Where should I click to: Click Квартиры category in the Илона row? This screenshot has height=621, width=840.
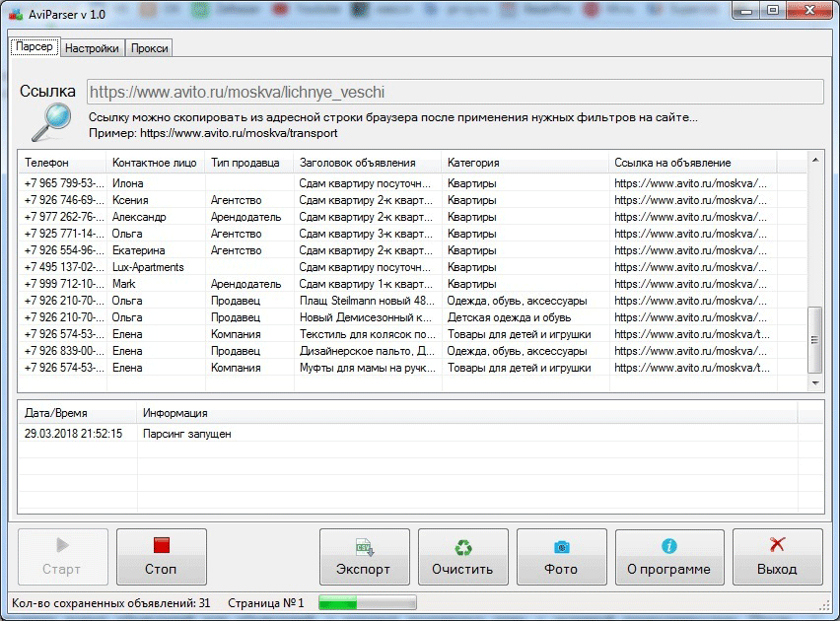472,183
